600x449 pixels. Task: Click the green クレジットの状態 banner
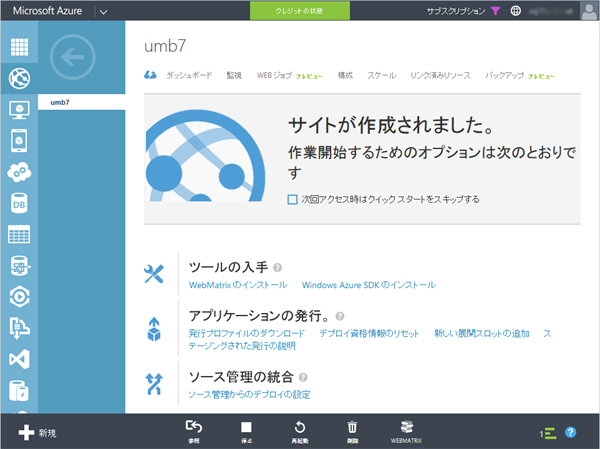pyautogui.click(x=300, y=11)
